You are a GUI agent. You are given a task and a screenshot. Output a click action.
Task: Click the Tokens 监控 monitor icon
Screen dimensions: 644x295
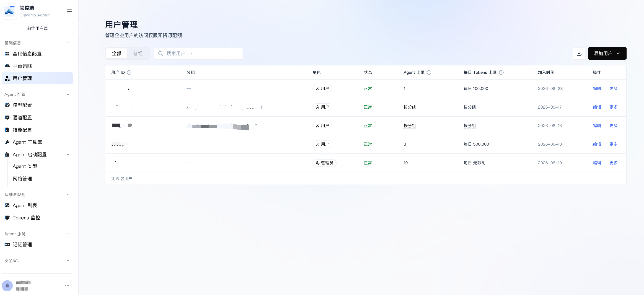tap(7, 218)
